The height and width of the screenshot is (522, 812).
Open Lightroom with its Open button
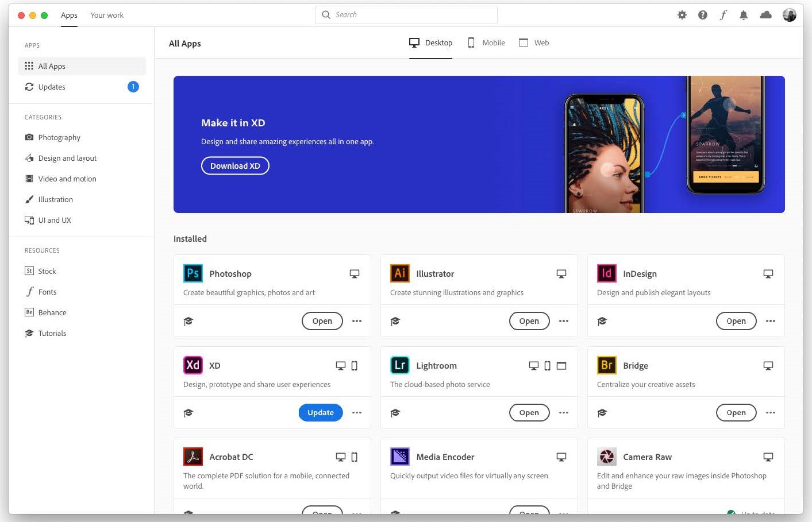click(529, 413)
